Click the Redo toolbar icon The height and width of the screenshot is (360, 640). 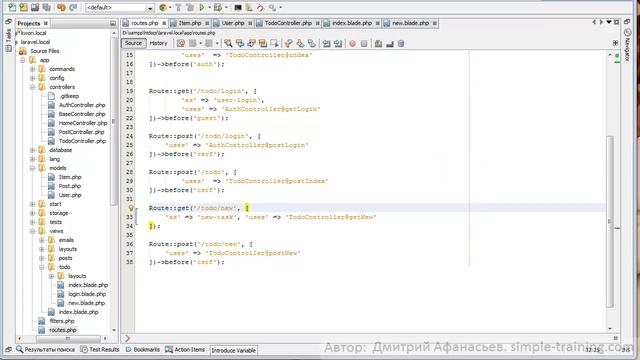[x=73, y=7]
